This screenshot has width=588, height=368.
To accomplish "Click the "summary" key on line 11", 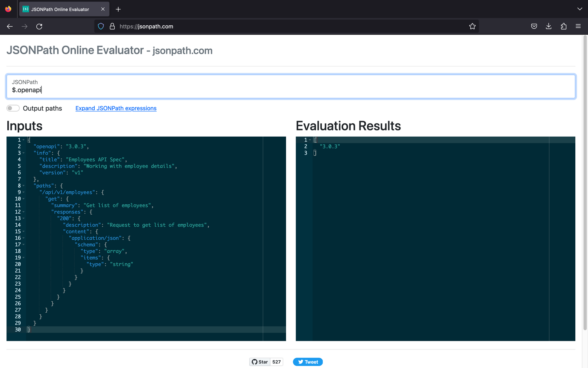I will click(64, 205).
